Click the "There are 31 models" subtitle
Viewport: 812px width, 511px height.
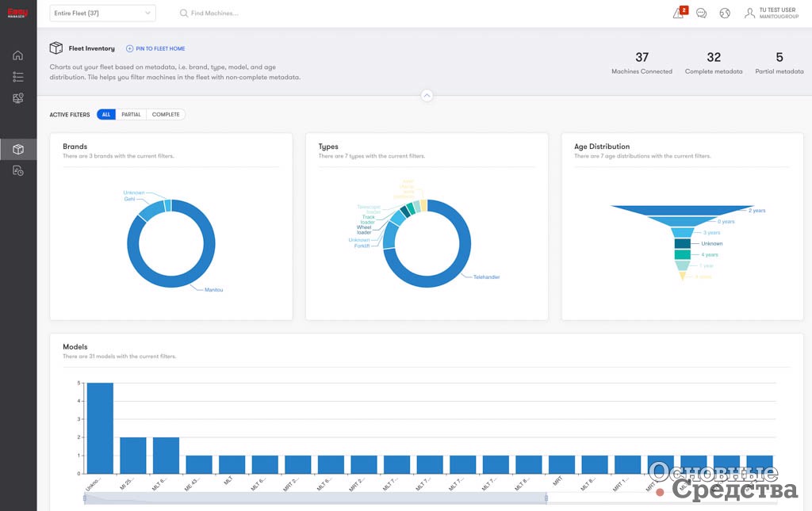click(x=120, y=357)
